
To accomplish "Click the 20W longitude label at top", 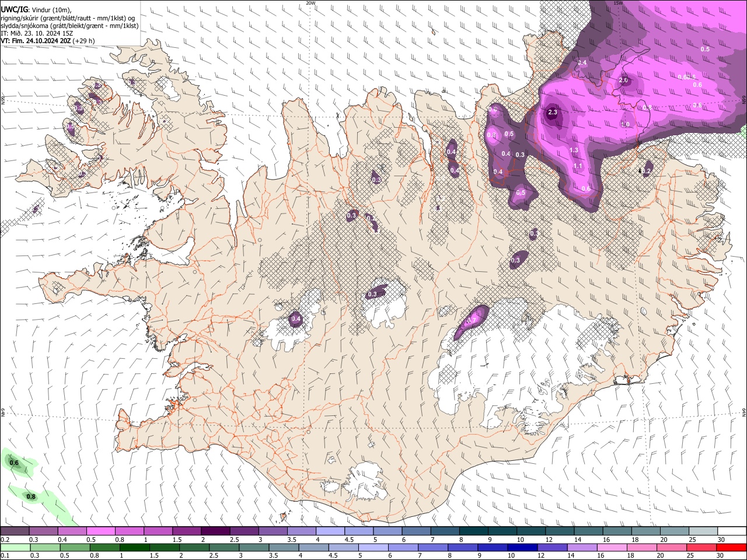I will [310, 3].
